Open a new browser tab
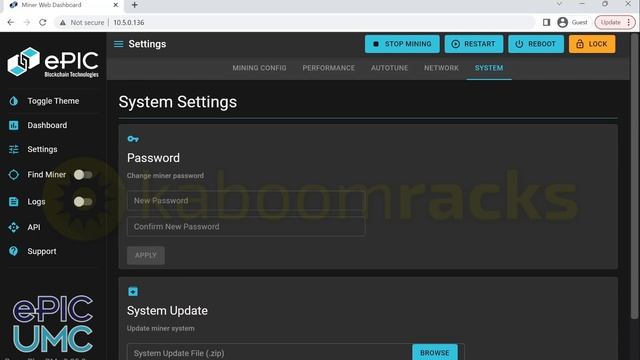The width and height of the screenshot is (640, 360). tap(134, 5)
